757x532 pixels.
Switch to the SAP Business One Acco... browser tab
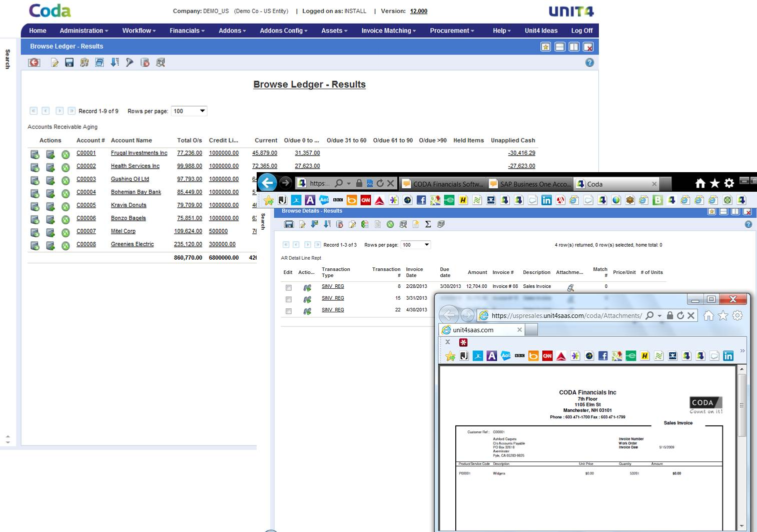[530, 184]
